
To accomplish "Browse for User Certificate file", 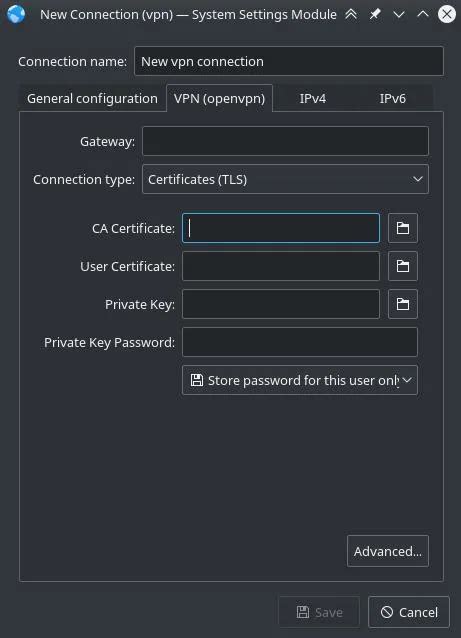I will [x=403, y=266].
